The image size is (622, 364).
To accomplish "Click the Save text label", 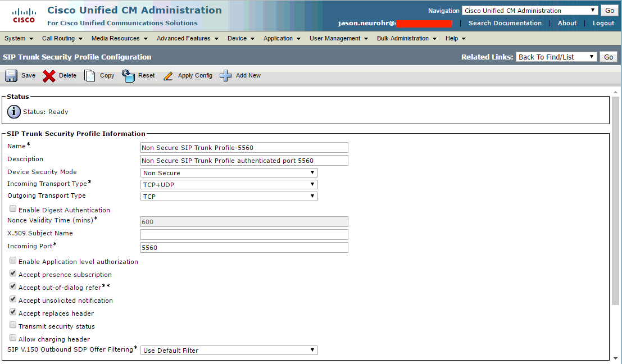I will click(28, 75).
